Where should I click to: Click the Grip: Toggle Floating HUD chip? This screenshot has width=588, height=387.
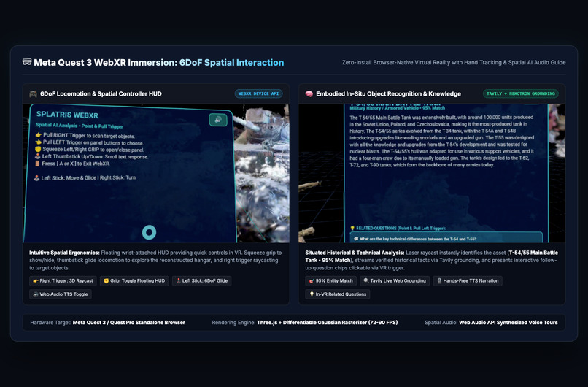coord(134,281)
